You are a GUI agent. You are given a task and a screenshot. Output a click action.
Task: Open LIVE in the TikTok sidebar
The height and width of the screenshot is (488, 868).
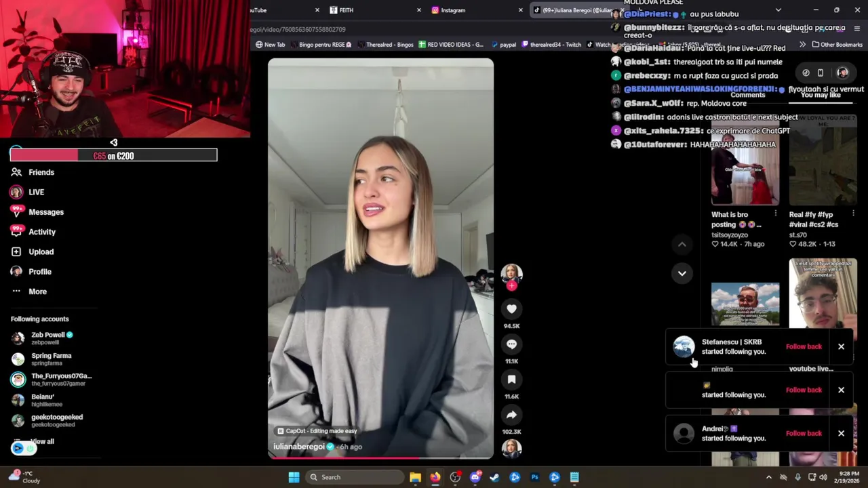click(x=27, y=192)
